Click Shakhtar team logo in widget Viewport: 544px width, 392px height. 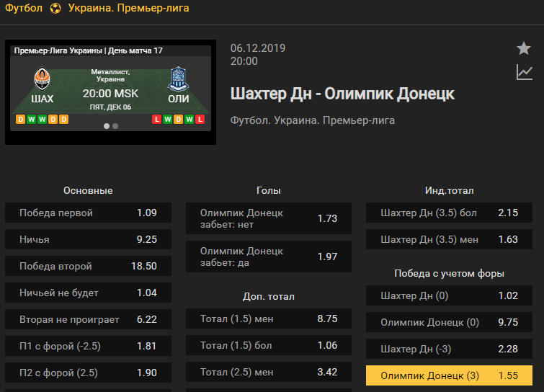click(43, 79)
